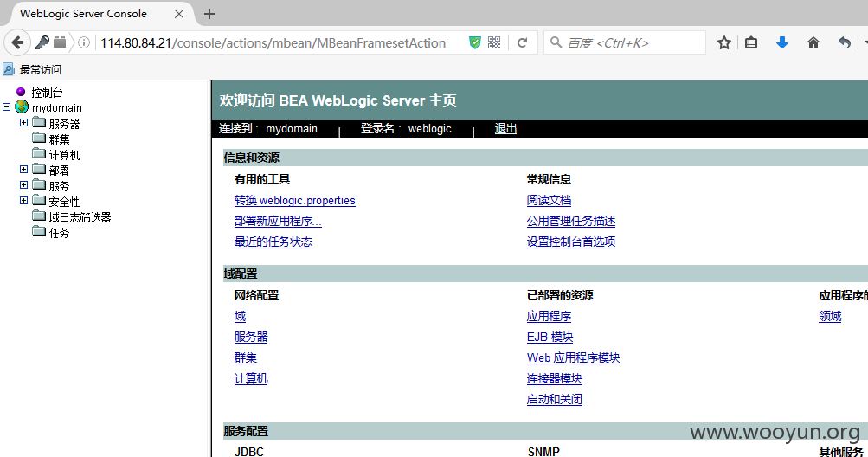Open the 部署新应用程序 link
The width and height of the screenshot is (868, 457).
tap(278, 221)
